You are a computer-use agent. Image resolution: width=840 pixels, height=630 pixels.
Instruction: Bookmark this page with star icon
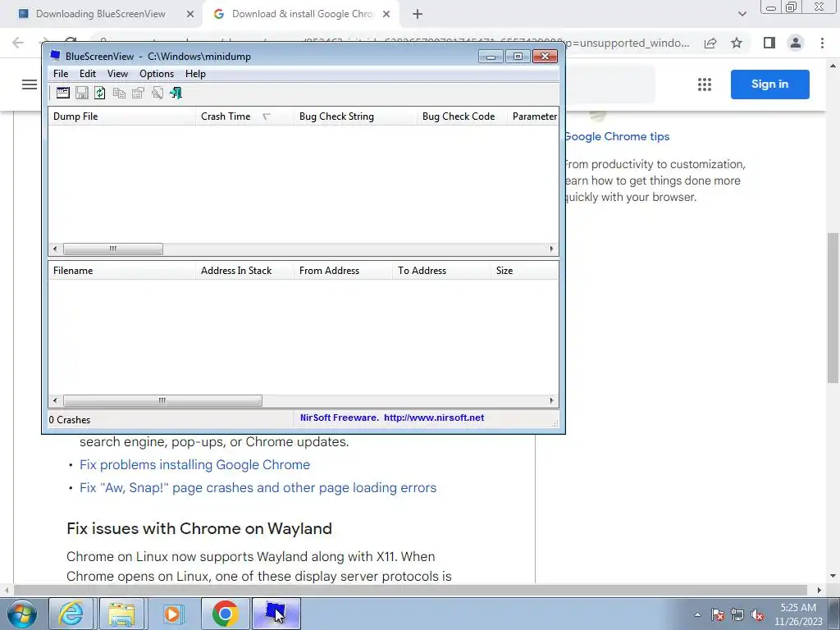coord(737,43)
